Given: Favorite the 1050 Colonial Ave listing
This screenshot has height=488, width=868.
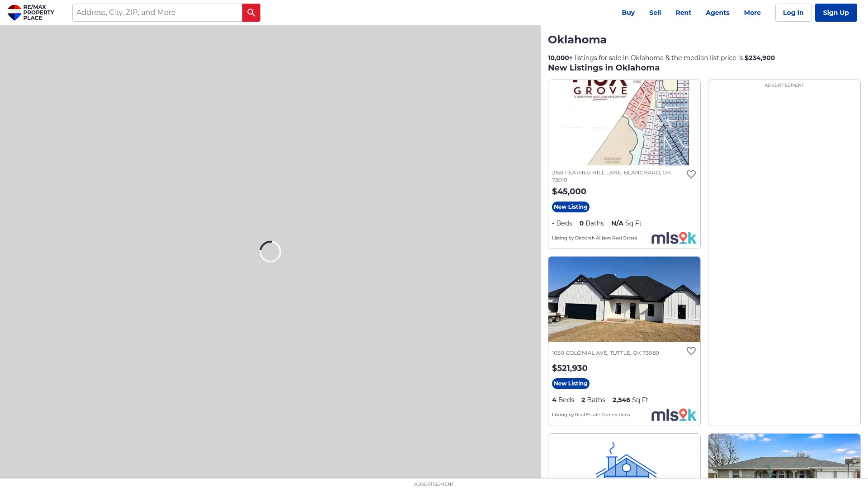Looking at the screenshot, I should [x=691, y=351].
